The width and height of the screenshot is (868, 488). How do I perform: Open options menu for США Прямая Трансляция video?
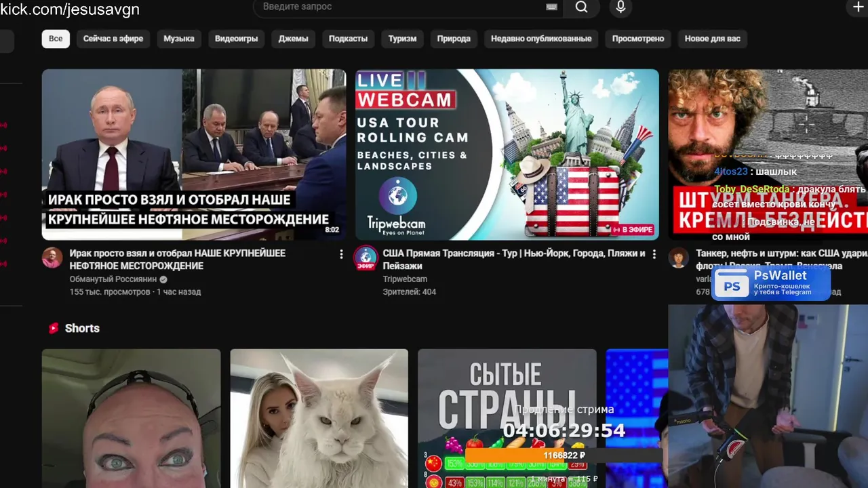coord(654,254)
